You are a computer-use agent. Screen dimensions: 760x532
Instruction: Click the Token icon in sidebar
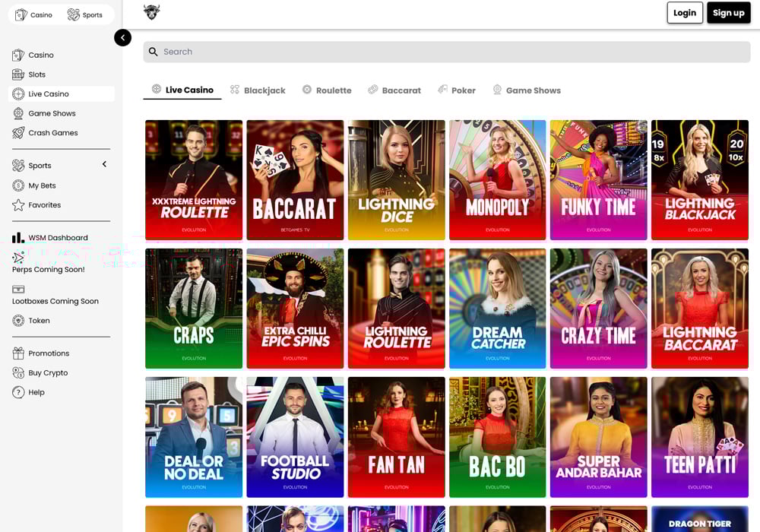click(18, 321)
